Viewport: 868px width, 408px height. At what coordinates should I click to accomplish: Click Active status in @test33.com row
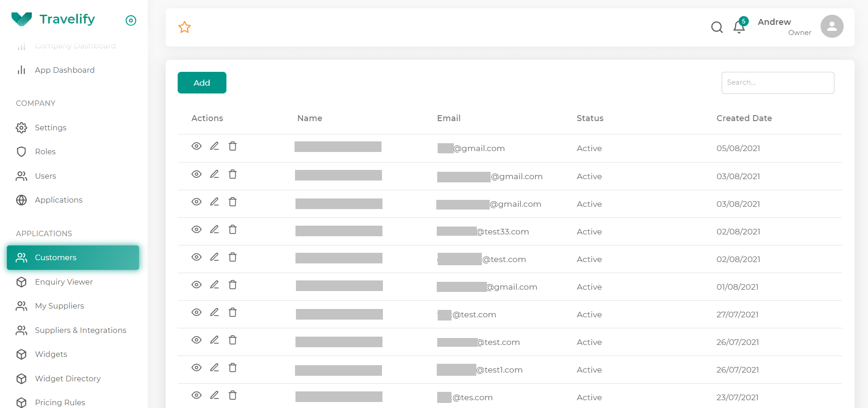tap(589, 232)
